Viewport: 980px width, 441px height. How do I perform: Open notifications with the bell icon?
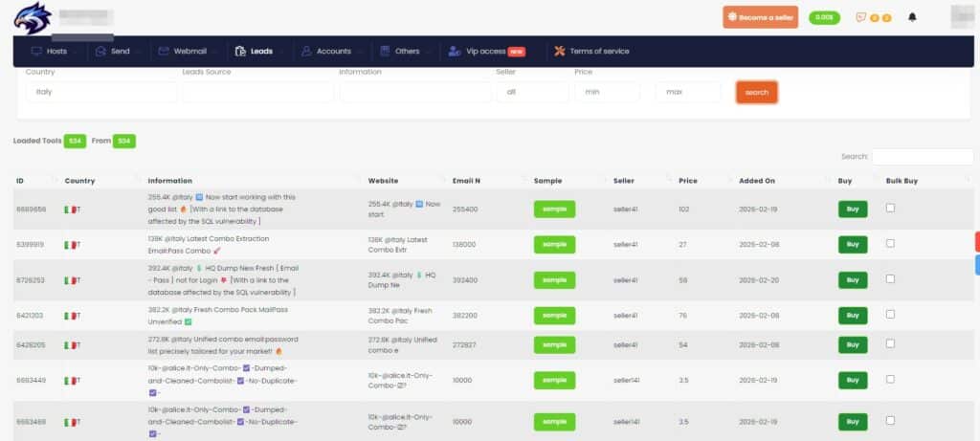(x=912, y=17)
